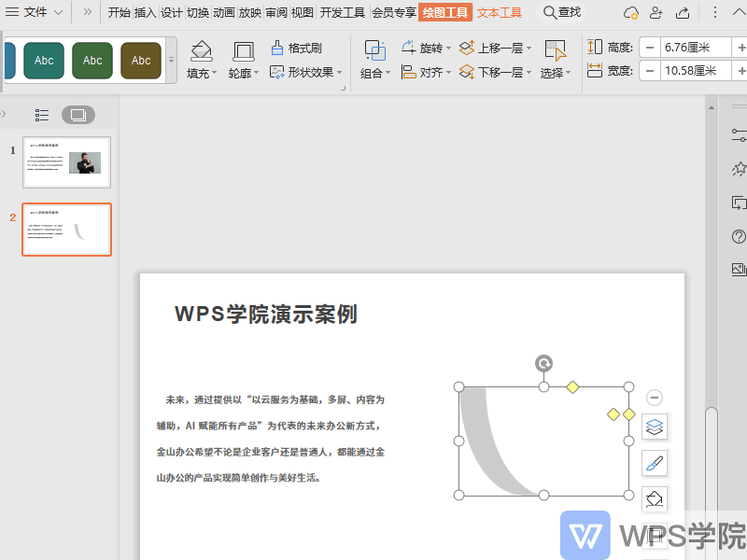Select slide 2 thumbnail

[x=66, y=230]
